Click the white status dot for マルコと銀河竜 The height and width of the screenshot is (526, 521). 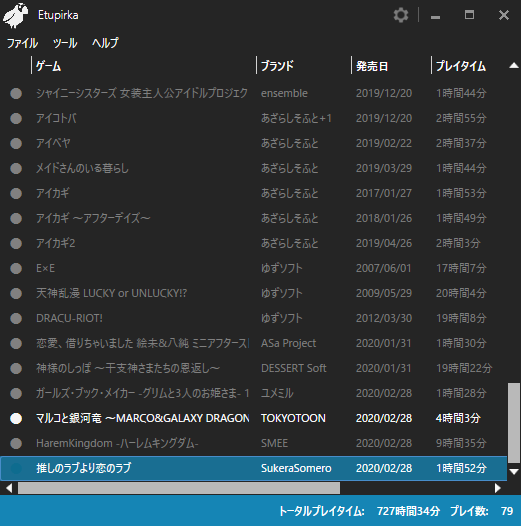click(x=16, y=419)
